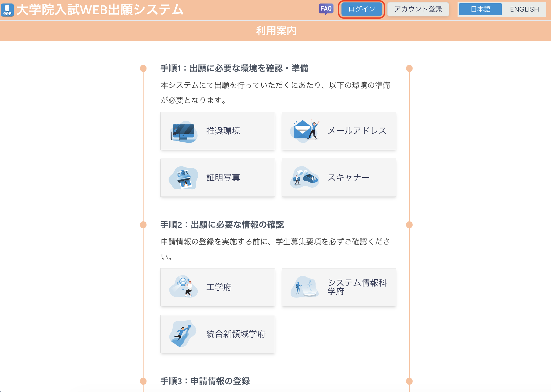View the 証明写真 requirements card
This screenshot has height=392, width=551.
218,177
